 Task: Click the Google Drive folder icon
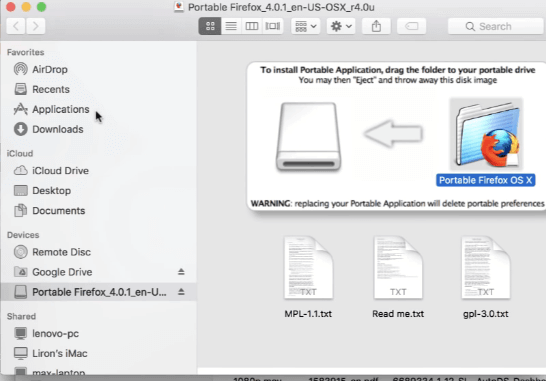click(21, 272)
